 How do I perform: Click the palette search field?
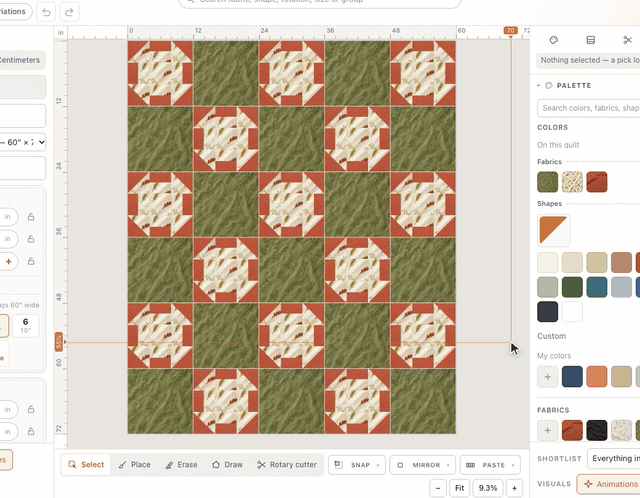[x=589, y=108]
